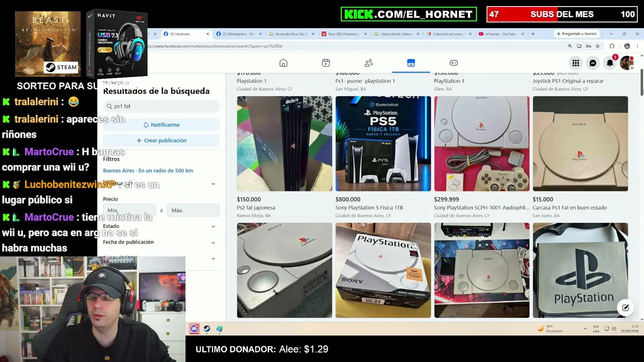The width and height of the screenshot is (644, 362).
Task: Open the profile account avatar
Action: pyautogui.click(x=626, y=63)
